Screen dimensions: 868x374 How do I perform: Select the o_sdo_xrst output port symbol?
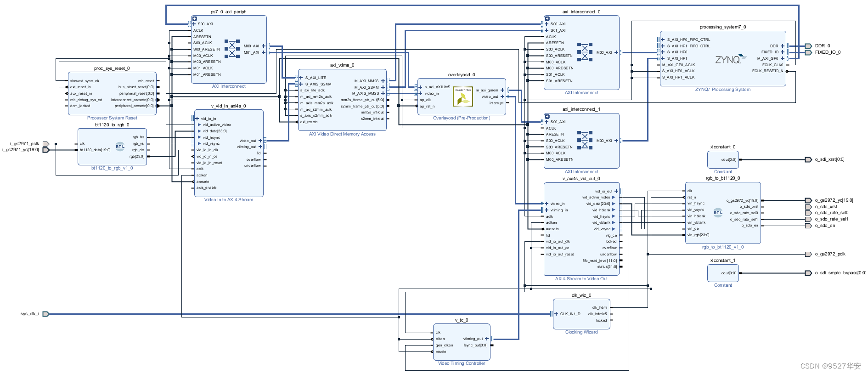point(808,207)
